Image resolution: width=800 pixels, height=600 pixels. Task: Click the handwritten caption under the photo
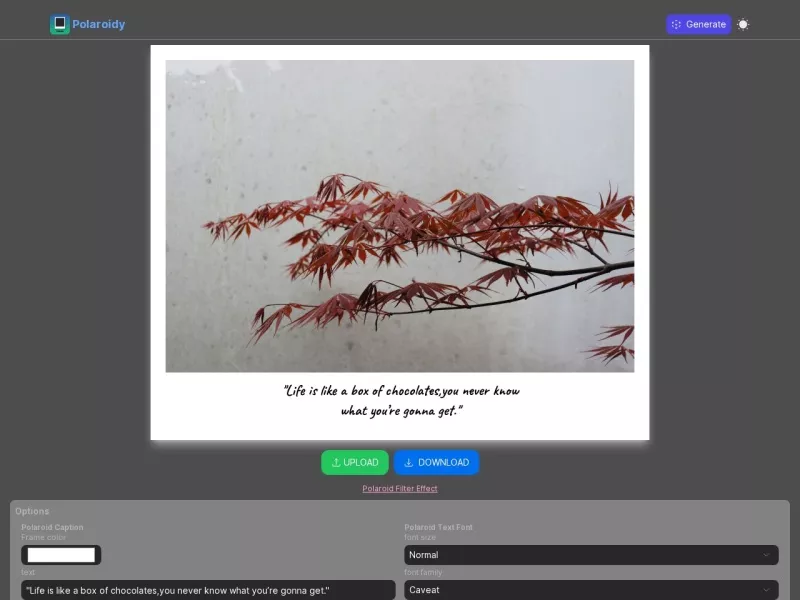pyautogui.click(x=402, y=401)
